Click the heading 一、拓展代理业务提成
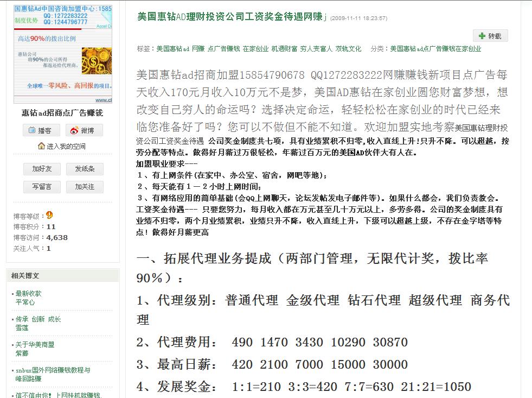 point(204,258)
